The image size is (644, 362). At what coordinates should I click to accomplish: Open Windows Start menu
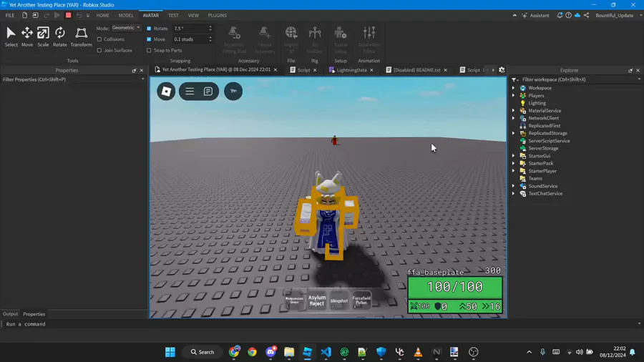(x=170, y=352)
